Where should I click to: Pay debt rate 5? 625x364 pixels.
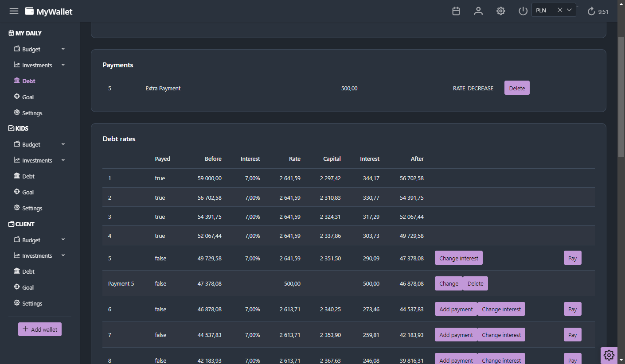573,258
